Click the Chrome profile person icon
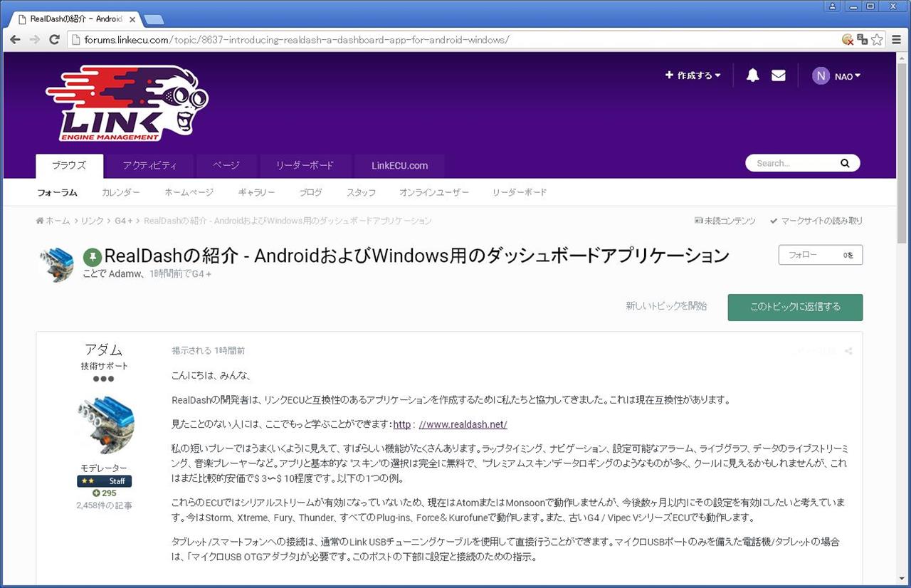Screen dimensions: 911x588 click(832, 6)
